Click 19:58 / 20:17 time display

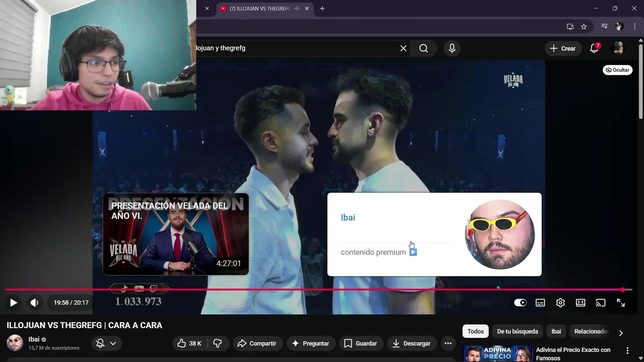pos(71,303)
